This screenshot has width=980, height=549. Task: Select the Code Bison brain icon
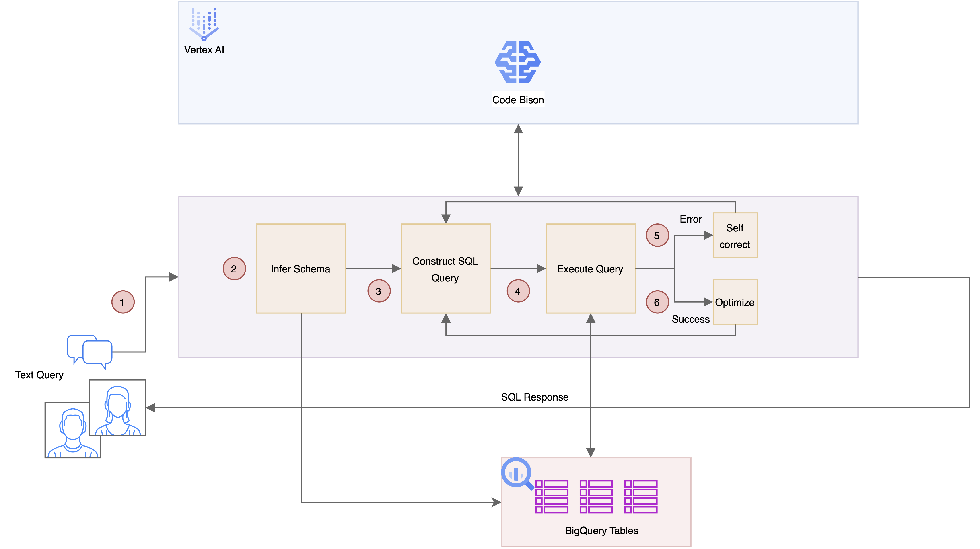(x=517, y=62)
